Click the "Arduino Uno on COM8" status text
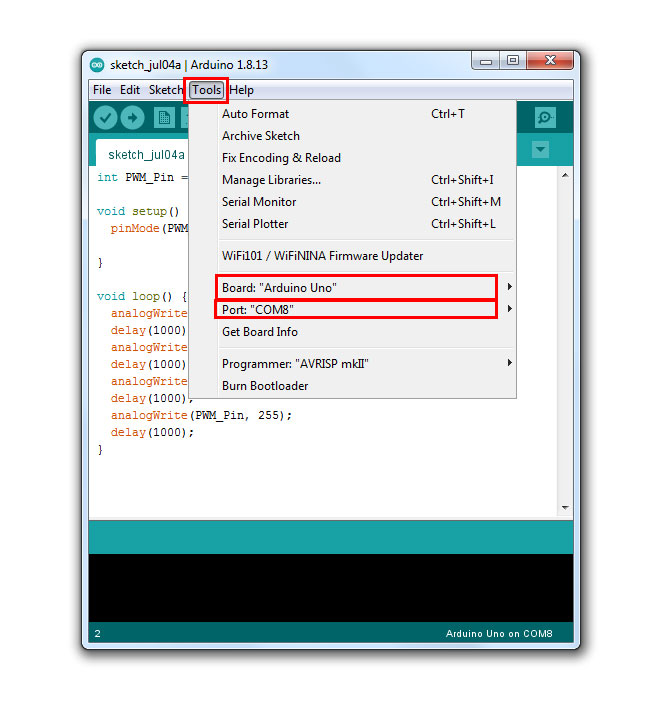 [499, 633]
